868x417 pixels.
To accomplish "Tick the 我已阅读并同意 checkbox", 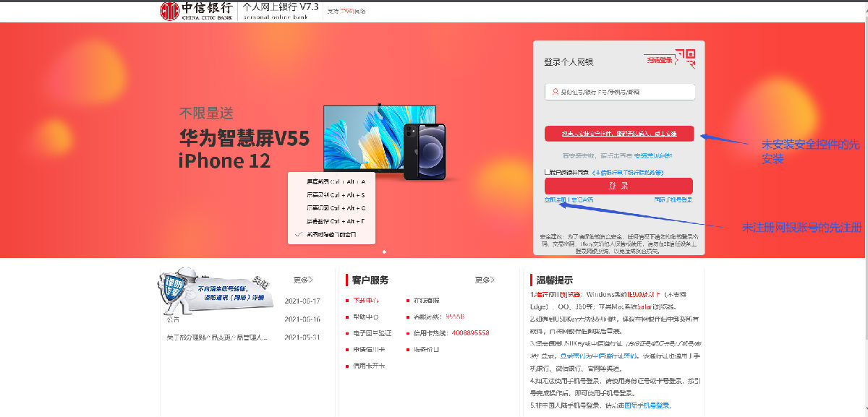I will (547, 173).
